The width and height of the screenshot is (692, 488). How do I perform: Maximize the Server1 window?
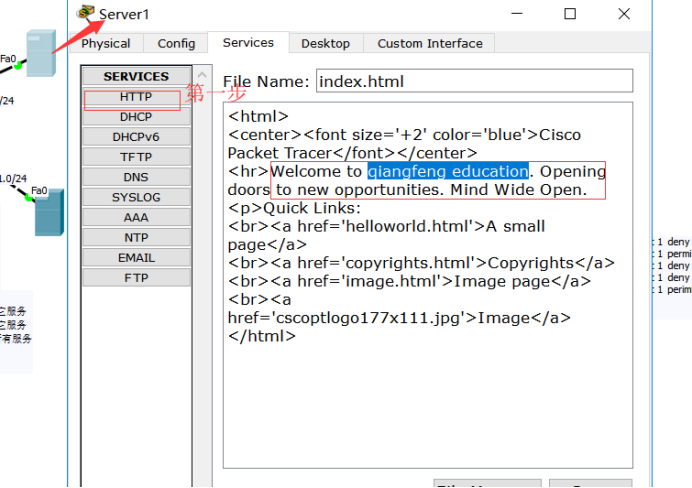click(570, 14)
